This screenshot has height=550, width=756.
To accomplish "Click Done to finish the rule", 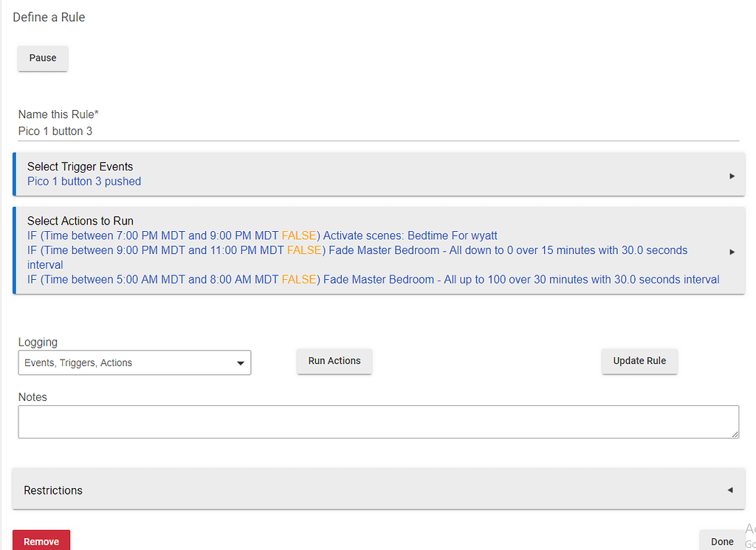I will coord(721,541).
